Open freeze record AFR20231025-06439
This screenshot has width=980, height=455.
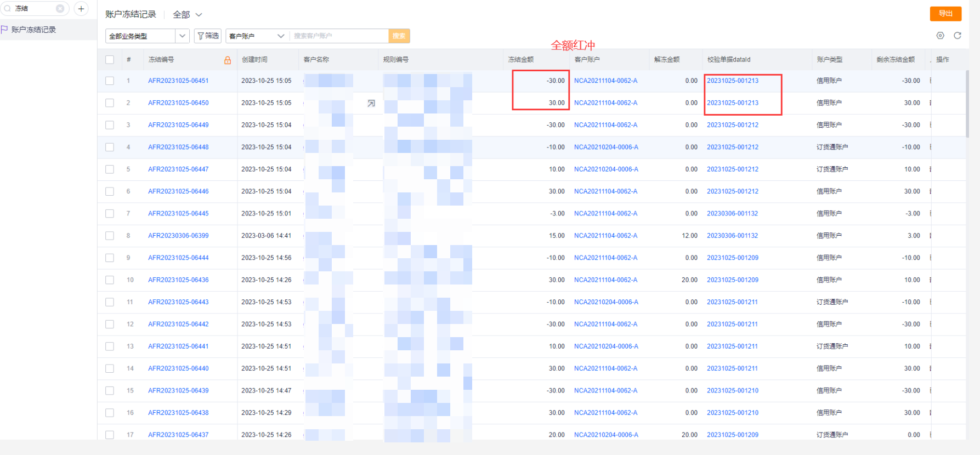point(178,391)
